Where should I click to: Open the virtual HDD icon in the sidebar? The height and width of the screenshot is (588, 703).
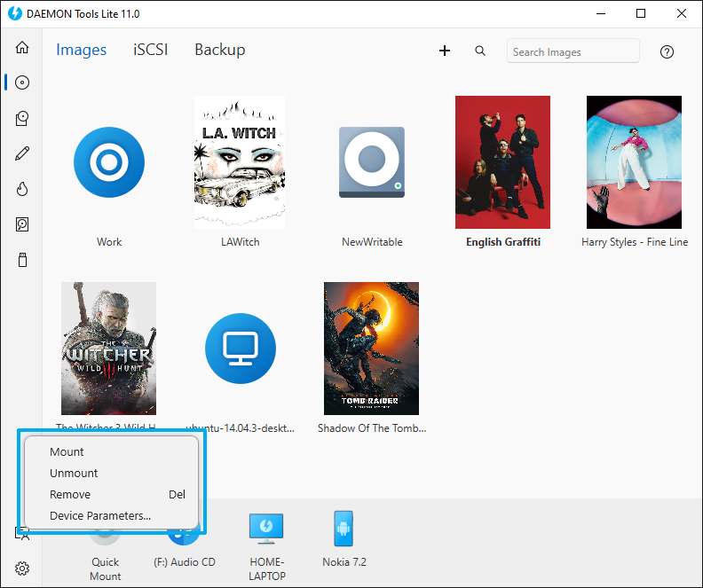tap(22, 224)
